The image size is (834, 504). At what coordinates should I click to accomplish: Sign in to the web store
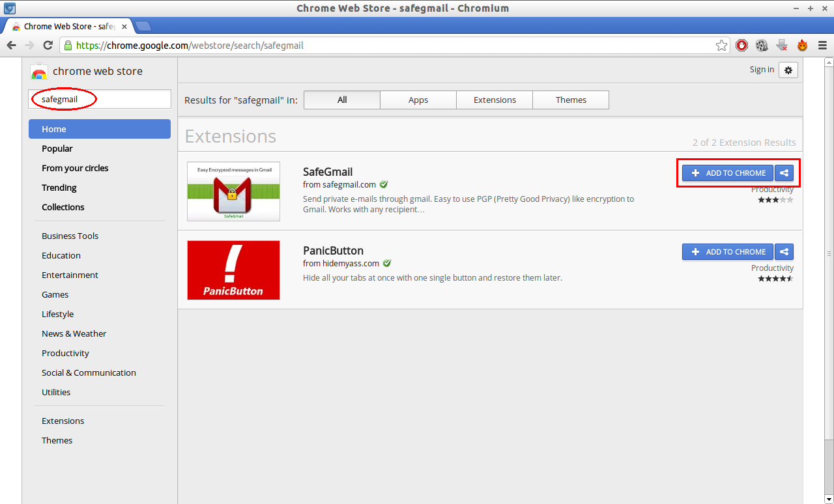[x=762, y=70]
